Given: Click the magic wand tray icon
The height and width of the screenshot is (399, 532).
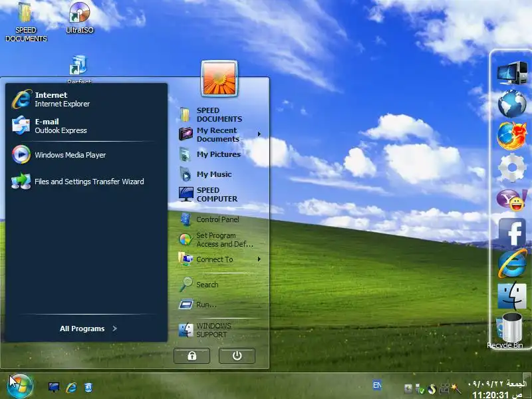Looking at the screenshot, I should [456, 388].
